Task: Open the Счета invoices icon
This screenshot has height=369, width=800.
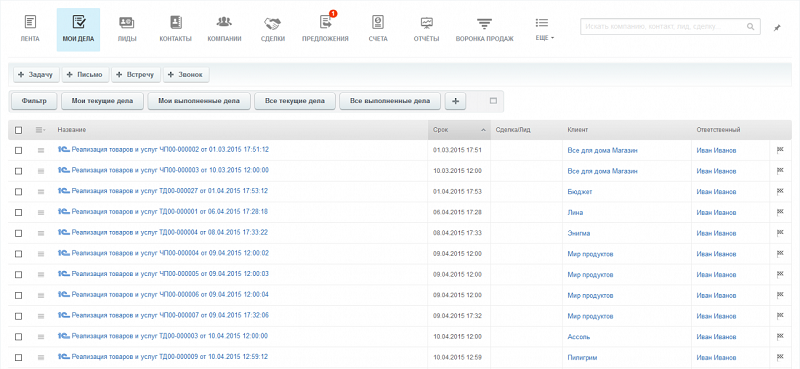Action: click(378, 22)
